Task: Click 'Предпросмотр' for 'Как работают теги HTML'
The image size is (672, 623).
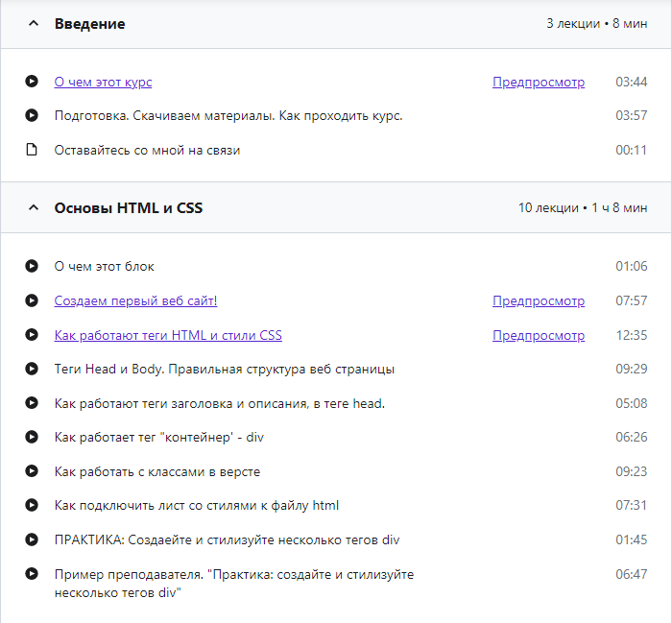Action: pyautogui.click(x=538, y=336)
